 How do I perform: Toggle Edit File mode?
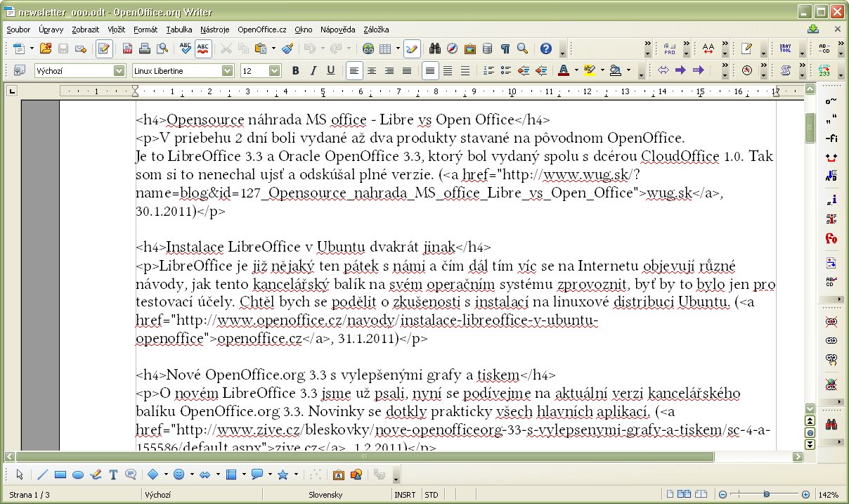tap(104, 49)
